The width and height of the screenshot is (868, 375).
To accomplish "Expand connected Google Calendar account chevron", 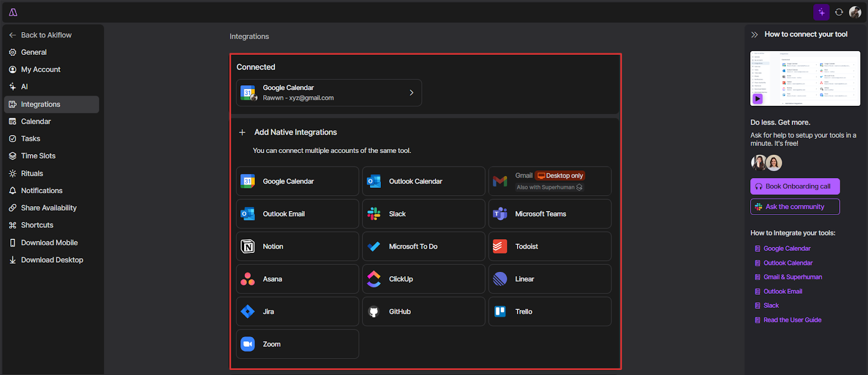I will pos(412,93).
